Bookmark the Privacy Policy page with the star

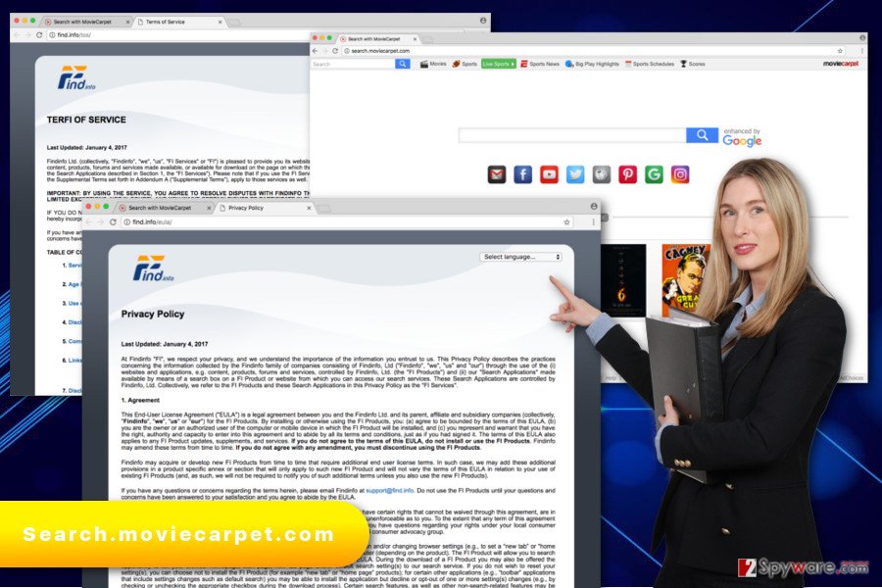tap(566, 221)
